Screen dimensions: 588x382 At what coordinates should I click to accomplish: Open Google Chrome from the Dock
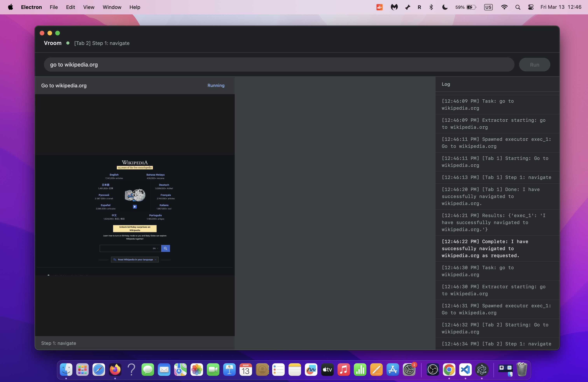(449, 370)
